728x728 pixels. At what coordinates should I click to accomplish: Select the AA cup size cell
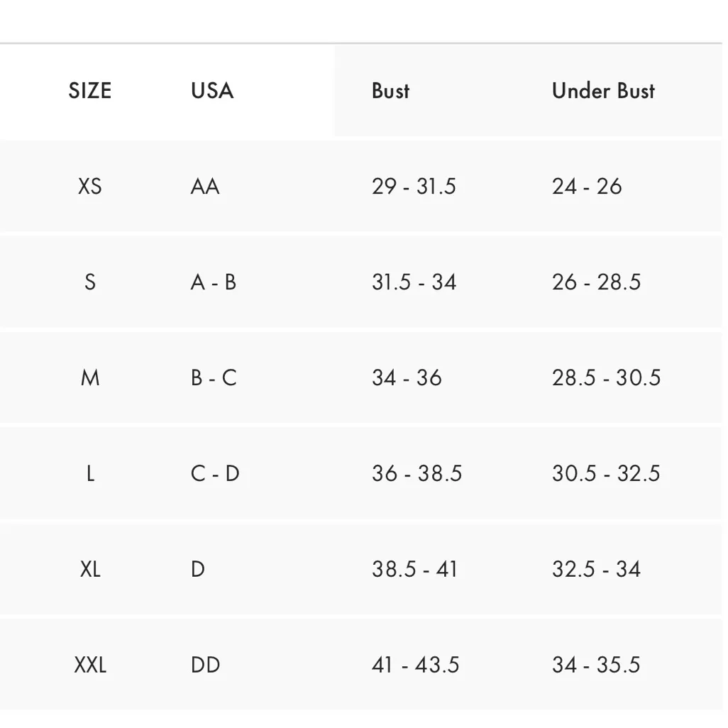pyautogui.click(x=205, y=186)
